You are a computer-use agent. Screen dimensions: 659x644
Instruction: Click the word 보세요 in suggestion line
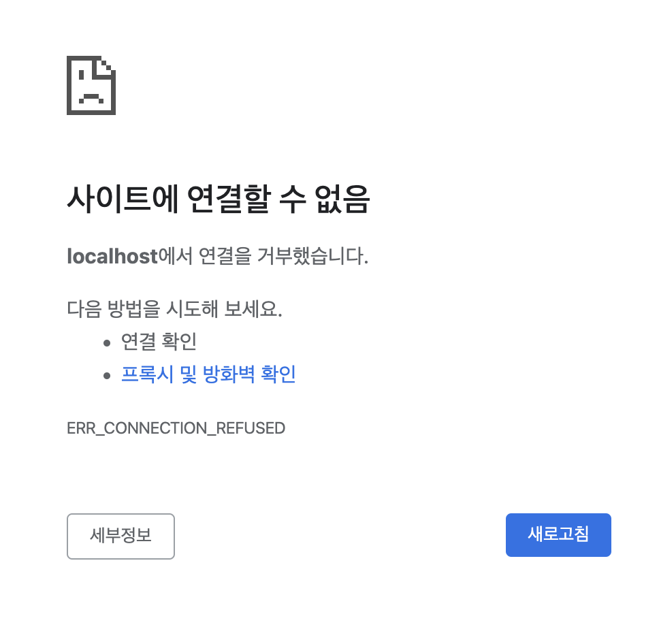click(x=253, y=309)
